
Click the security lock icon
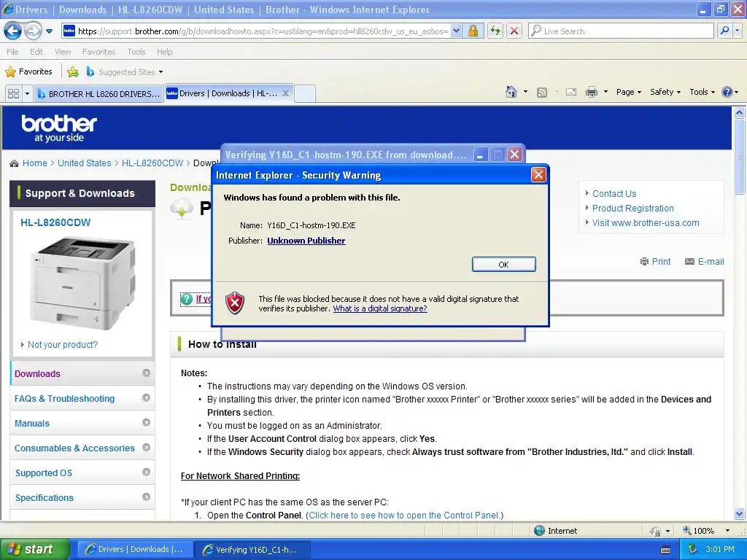[473, 31]
